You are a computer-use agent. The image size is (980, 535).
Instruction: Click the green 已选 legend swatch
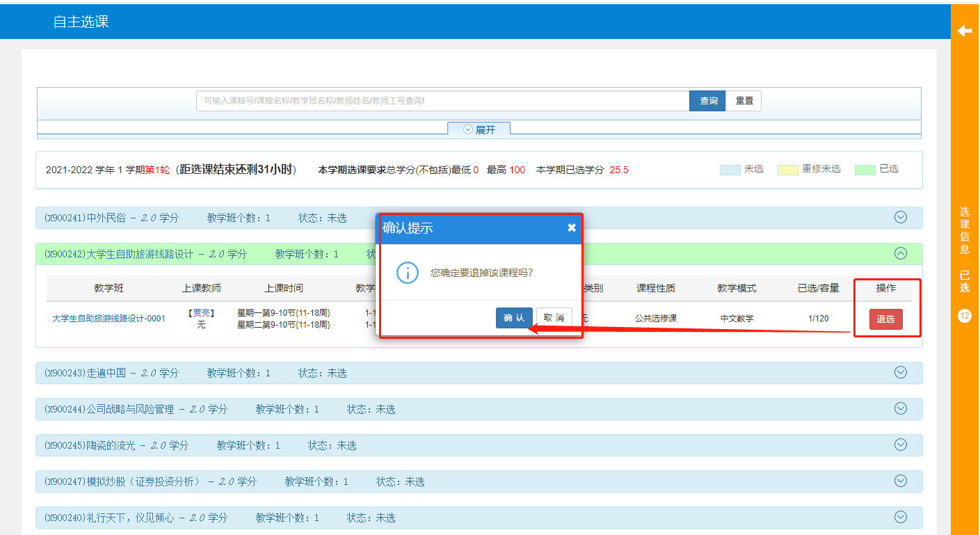click(865, 170)
